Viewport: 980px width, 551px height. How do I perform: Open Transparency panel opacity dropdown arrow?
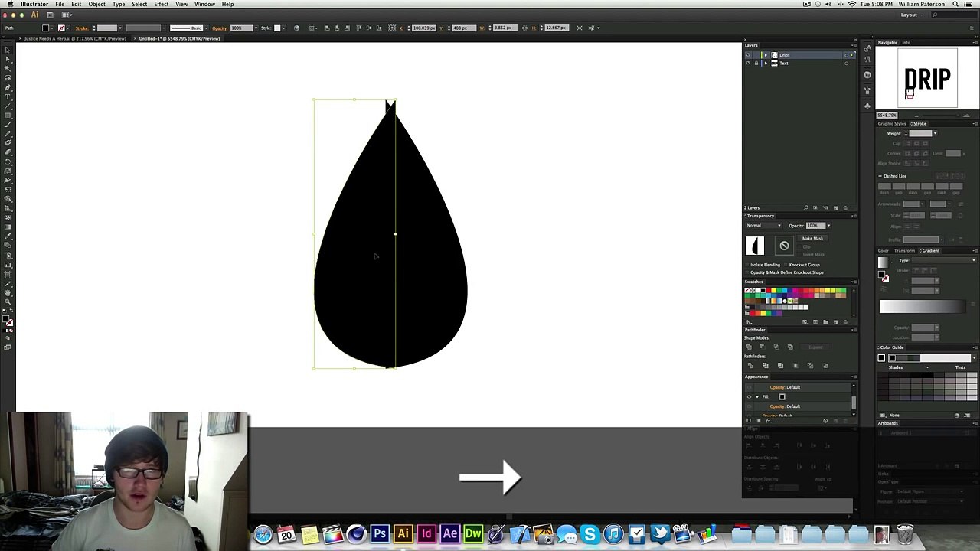(x=828, y=226)
